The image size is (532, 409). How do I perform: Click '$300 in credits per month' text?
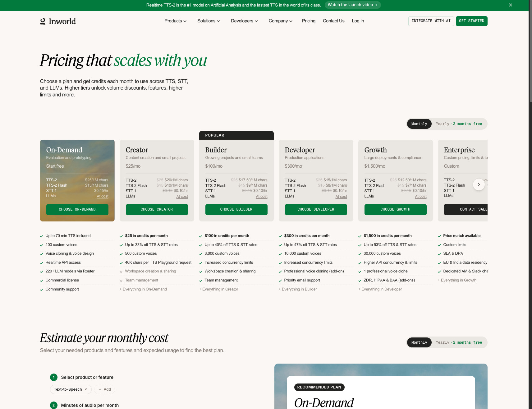307,236
